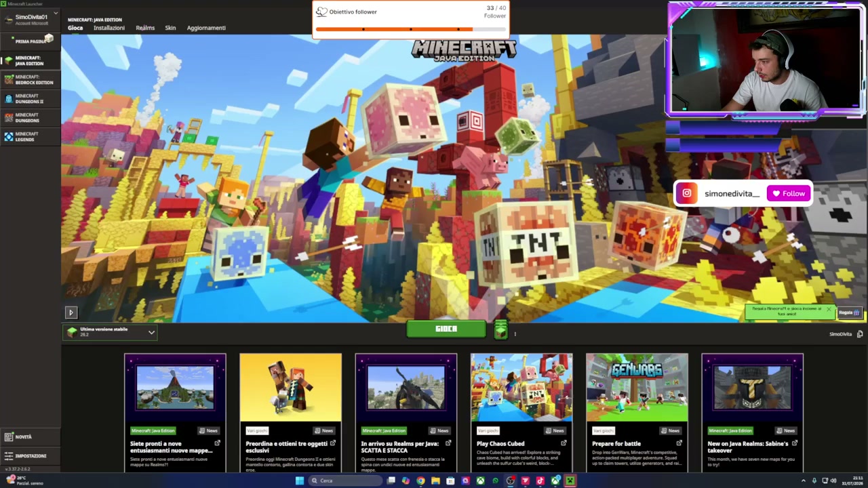Open the GenWars Prepare for battle thumbnail
868x488 pixels.
(x=637, y=388)
